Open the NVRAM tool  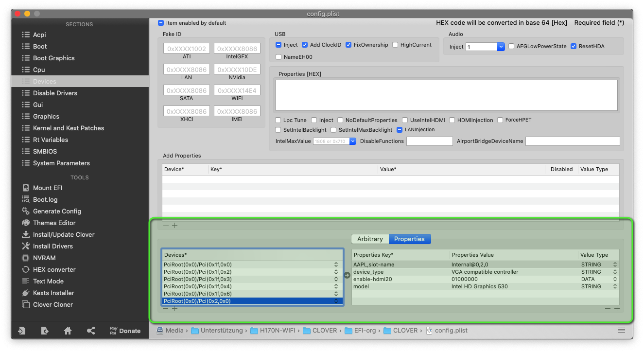(38, 258)
